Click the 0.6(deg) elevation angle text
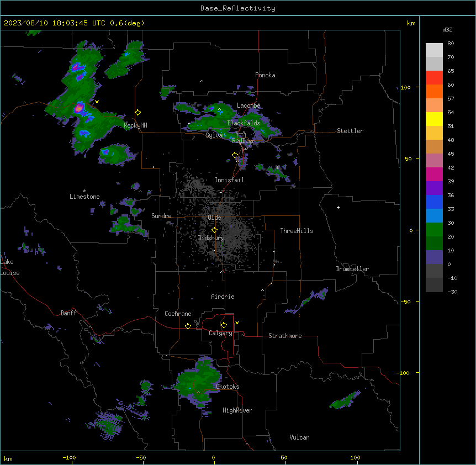The image size is (476, 465). [127, 23]
